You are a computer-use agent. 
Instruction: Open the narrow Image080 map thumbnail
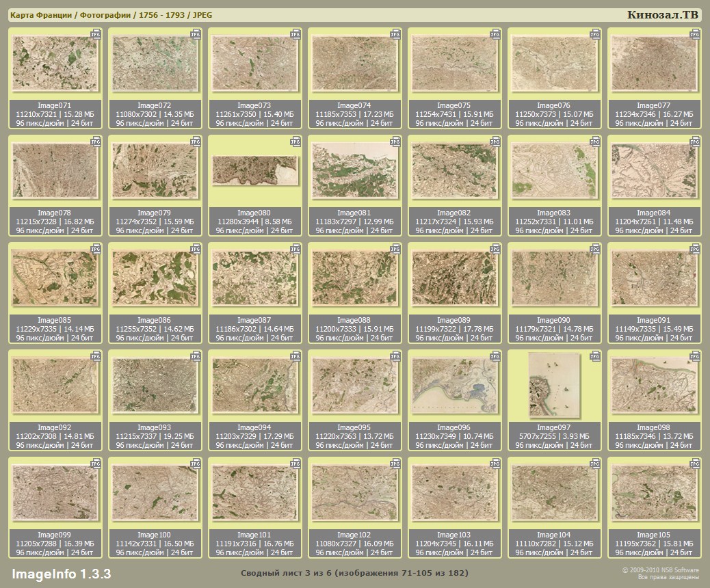coord(254,170)
